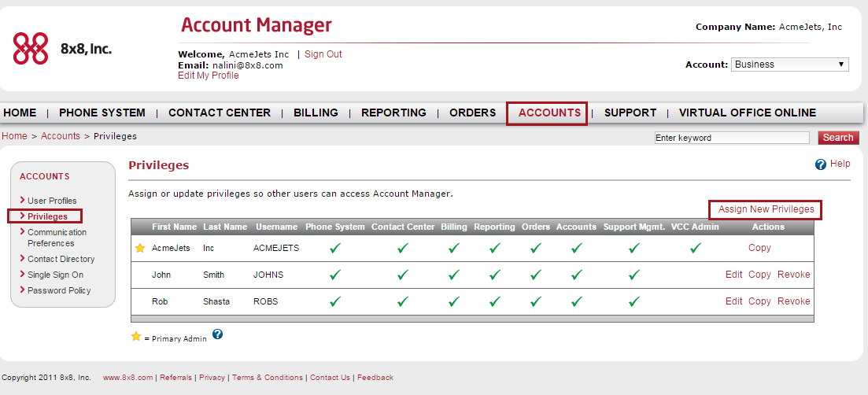Click the Sign Out link
The height and width of the screenshot is (395, 868).
pos(323,54)
